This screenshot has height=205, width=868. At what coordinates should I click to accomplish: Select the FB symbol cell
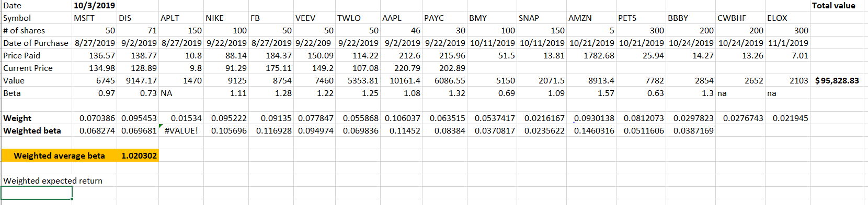point(271,18)
